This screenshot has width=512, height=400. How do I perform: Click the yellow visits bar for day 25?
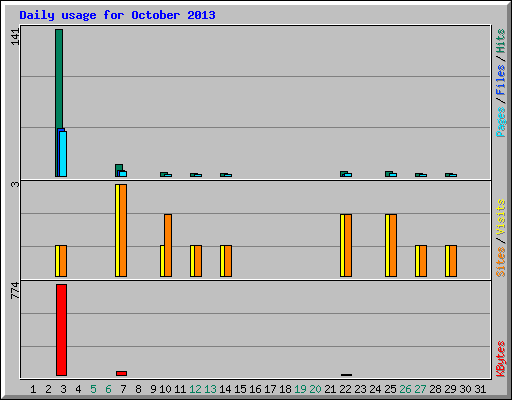pos(387,245)
